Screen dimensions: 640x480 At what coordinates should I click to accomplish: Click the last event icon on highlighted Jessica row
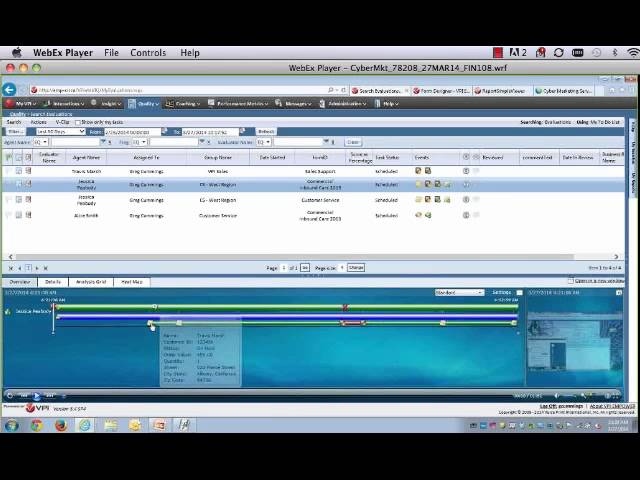[447, 184]
